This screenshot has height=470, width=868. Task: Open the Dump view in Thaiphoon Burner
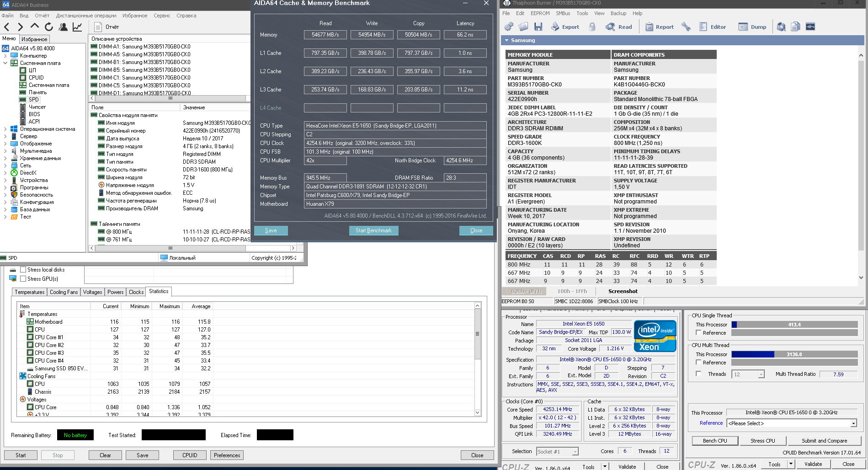point(752,27)
